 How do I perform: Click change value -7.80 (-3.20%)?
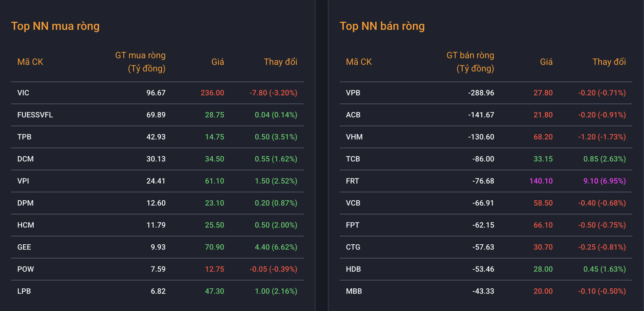point(273,93)
